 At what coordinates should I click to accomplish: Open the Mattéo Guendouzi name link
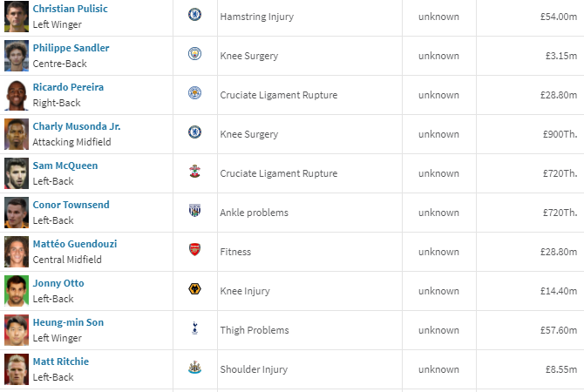tap(75, 244)
